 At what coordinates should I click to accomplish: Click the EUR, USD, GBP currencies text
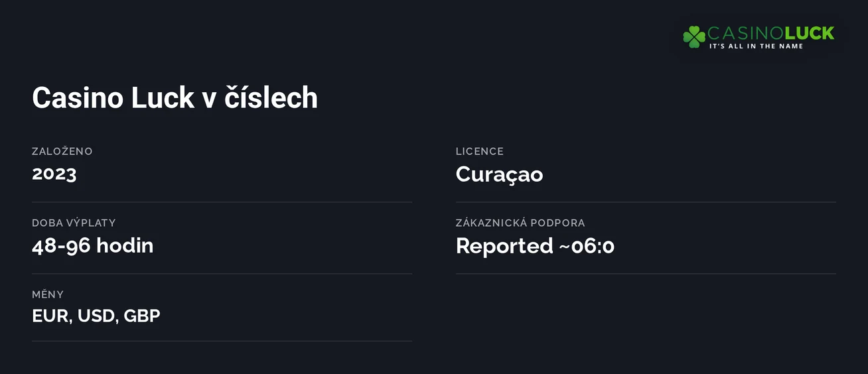click(96, 316)
